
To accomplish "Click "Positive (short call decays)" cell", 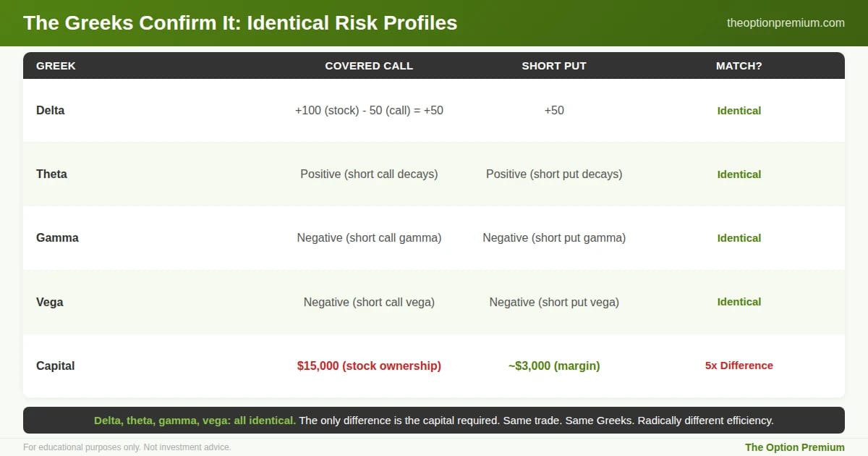I will pos(369,174).
